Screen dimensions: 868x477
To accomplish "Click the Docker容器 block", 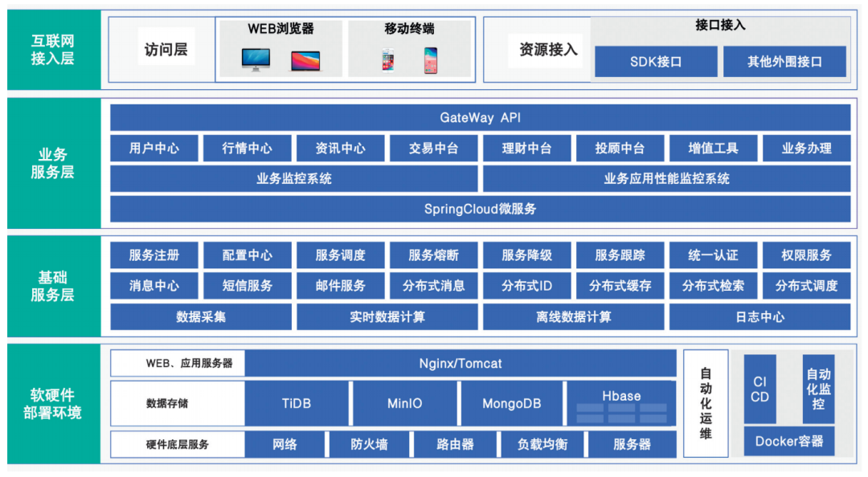I will click(x=789, y=442).
